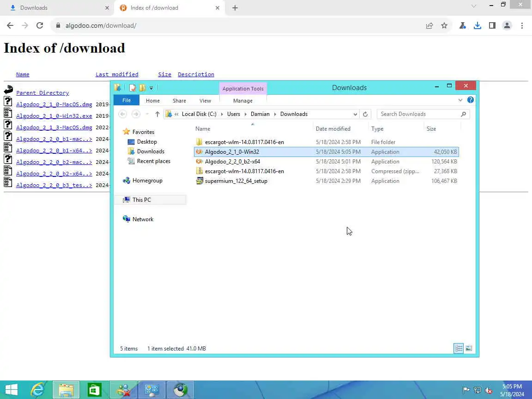The width and height of the screenshot is (532, 399).
Task: Download Algodoo_2_1_3-MacOS.dmg link
Action: coord(54,127)
